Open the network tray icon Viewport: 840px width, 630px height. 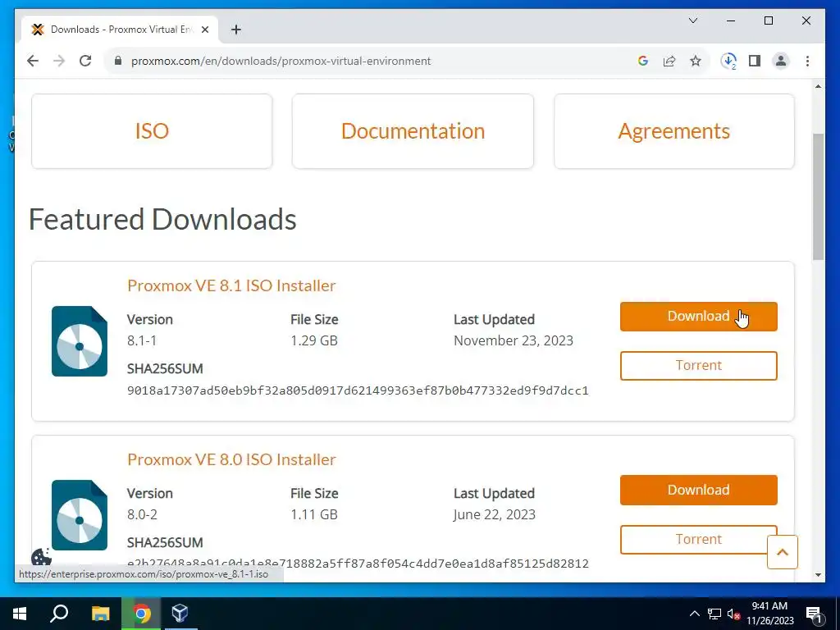click(714, 614)
